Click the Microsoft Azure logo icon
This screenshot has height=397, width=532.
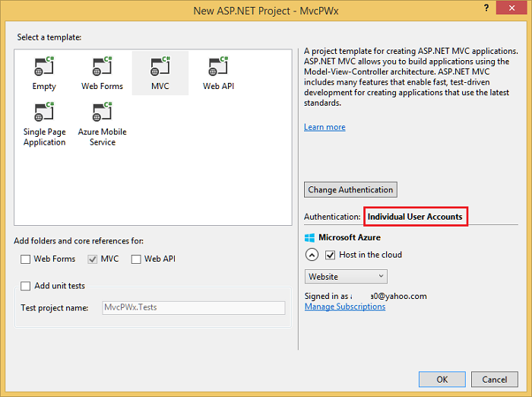(x=309, y=238)
